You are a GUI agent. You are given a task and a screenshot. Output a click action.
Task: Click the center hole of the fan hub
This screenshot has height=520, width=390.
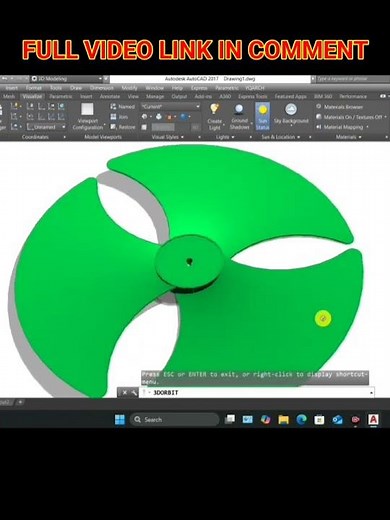click(x=190, y=261)
